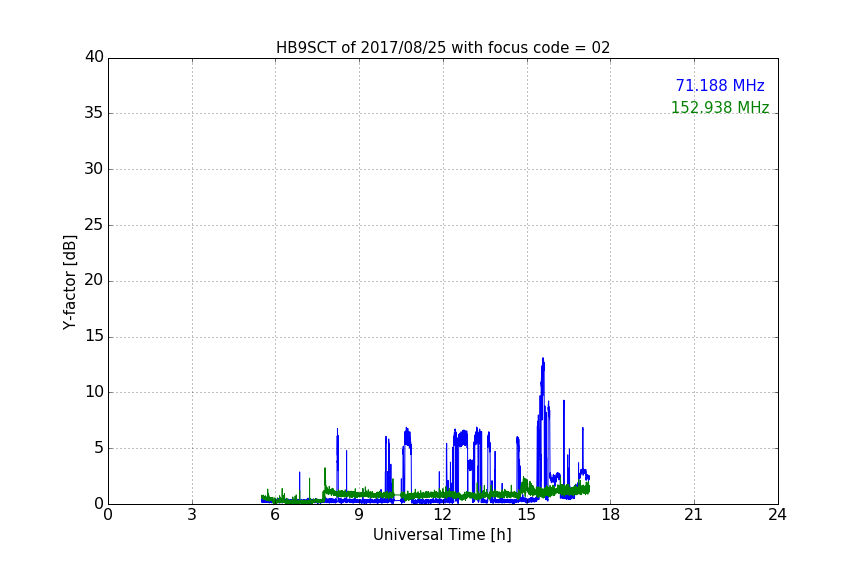This screenshot has height=576, width=864.
Task: Click the x-axis tick value 3
Action: pyautogui.click(x=192, y=515)
